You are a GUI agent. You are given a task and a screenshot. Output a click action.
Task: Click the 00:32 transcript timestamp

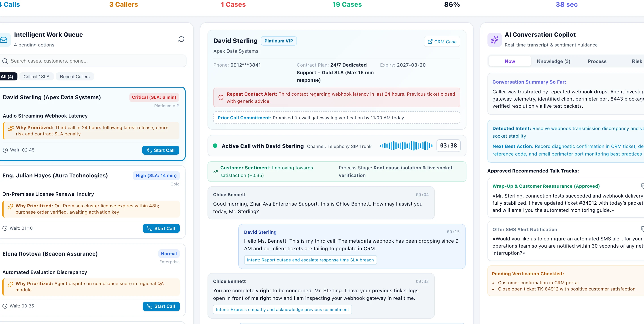tap(422, 281)
